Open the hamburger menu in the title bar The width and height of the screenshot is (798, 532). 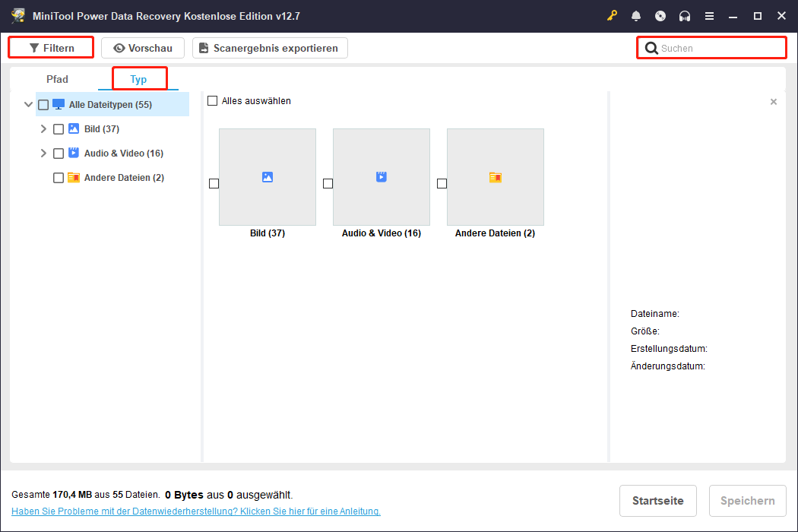(709, 15)
